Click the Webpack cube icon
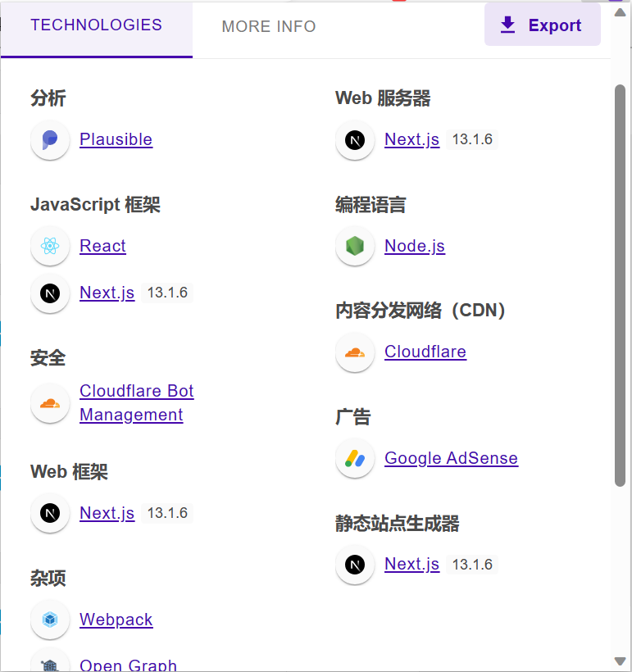The image size is (632, 672). tap(50, 620)
